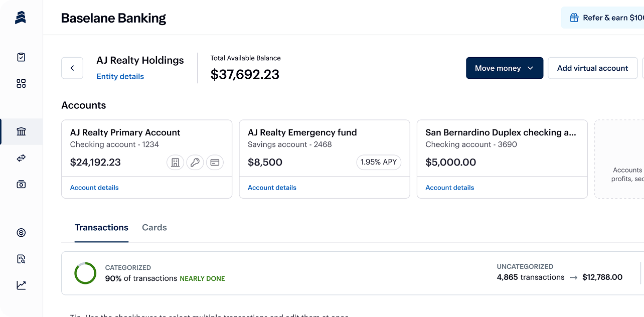Click the card icon on Primary Account card
Viewport: 644px width, 317px height.
(x=215, y=163)
